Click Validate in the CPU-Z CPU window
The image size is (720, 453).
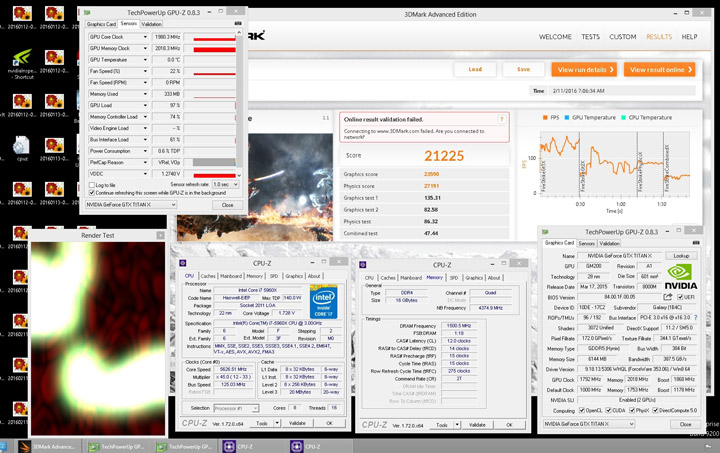[x=297, y=423]
